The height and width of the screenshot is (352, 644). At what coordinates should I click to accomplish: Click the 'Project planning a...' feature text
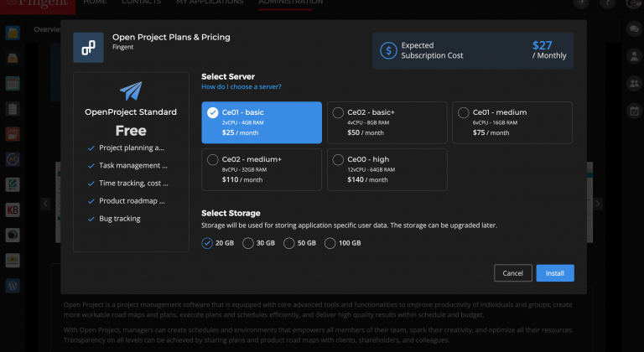tap(132, 148)
